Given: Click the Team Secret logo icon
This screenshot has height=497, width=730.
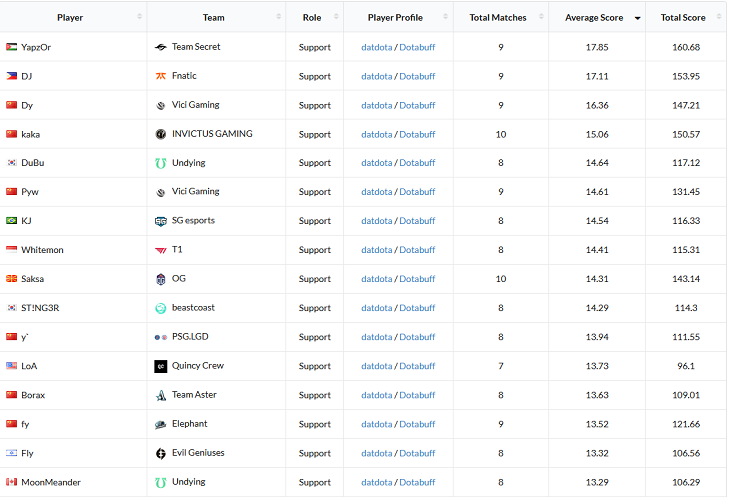Looking at the screenshot, I should pos(161,47).
